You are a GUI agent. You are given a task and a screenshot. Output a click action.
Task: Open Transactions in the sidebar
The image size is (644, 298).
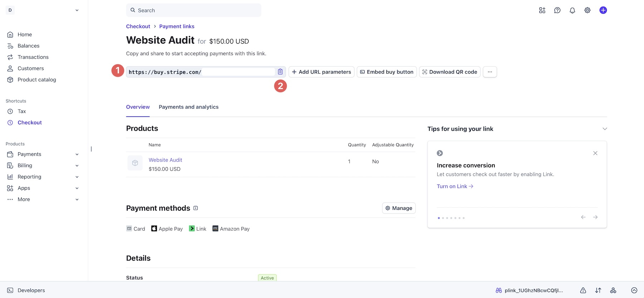[33, 57]
